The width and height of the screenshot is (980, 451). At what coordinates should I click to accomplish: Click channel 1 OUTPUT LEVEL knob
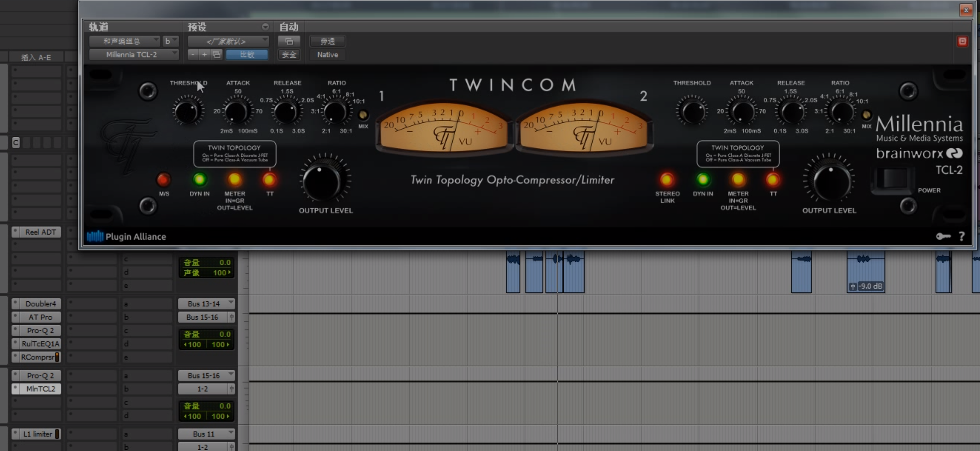[324, 181]
